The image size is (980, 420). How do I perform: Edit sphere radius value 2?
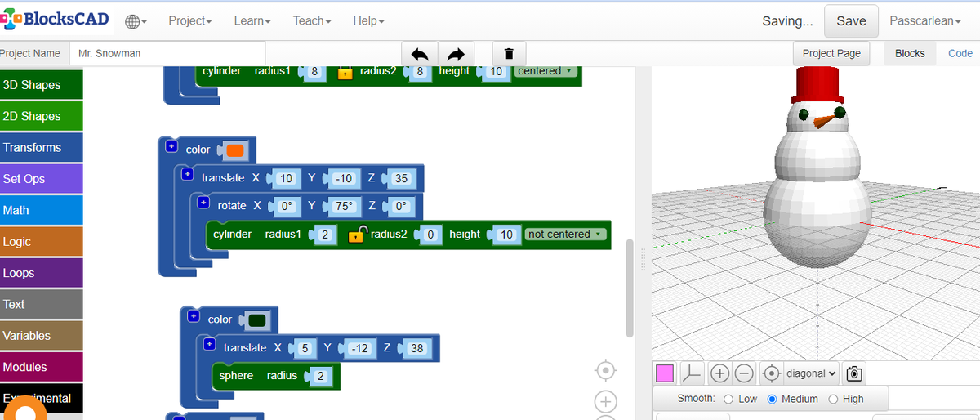(x=320, y=377)
